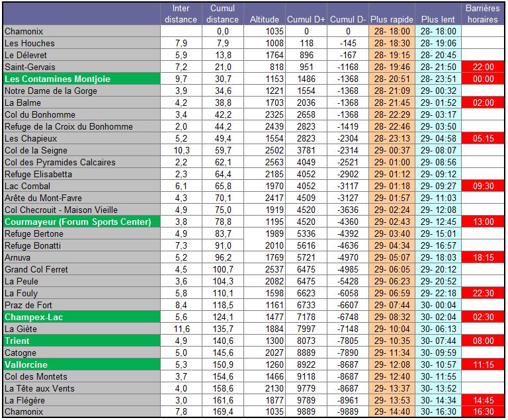Click the 29- 14:40 fastest finish time
Viewport: 508px width, 420px height.
(x=392, y=412)
